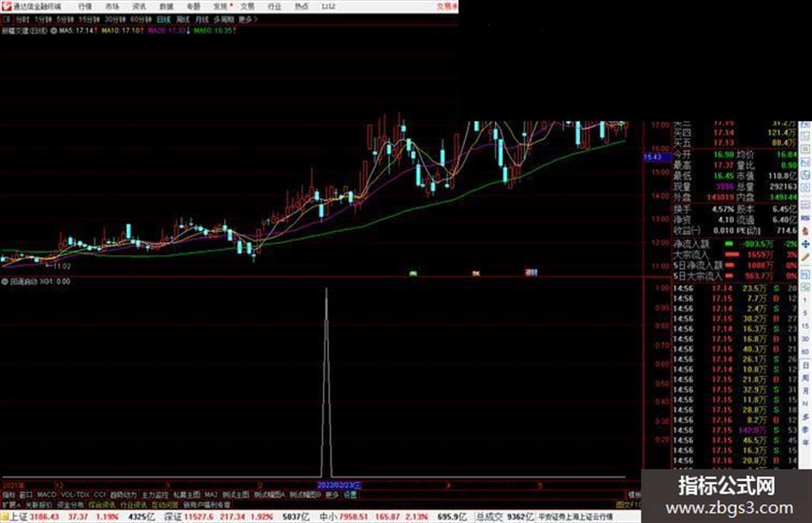Screen dimensions: 812x523
Task: Click the circle icon next to 回踩启动 indicator
Action: 5,282
